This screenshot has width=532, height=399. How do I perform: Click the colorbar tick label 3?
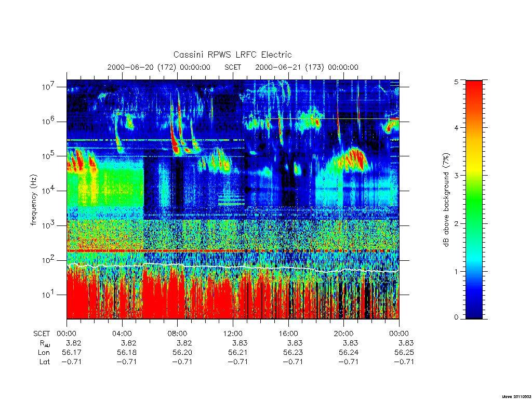tap(456, 176)
